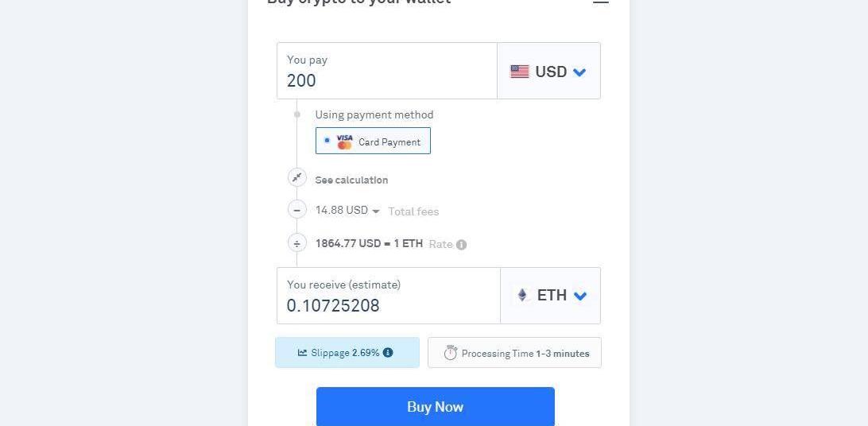868x426 pixels.
Task: Click the Rate info icon
Action: 462,245
